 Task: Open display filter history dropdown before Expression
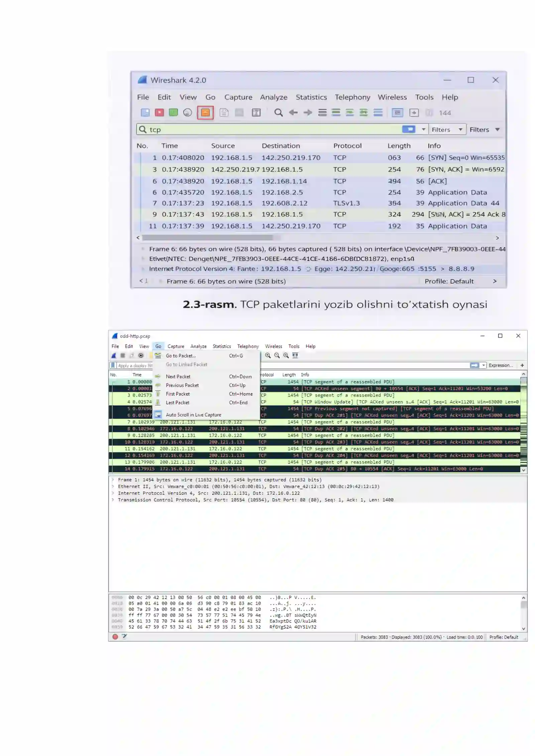point(484,365)
